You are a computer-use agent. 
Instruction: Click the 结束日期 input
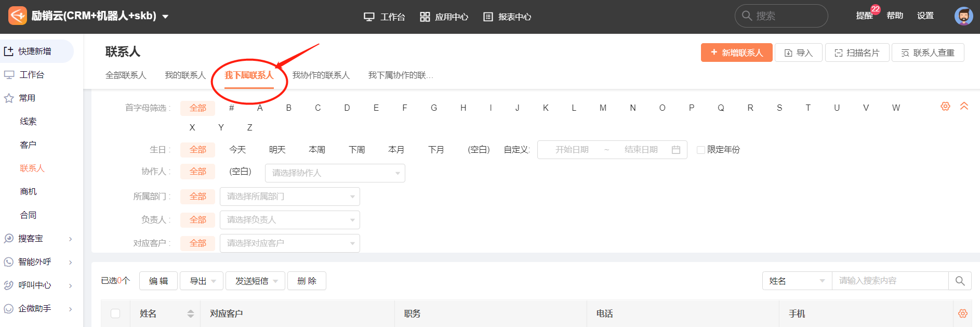click(641, 150)
